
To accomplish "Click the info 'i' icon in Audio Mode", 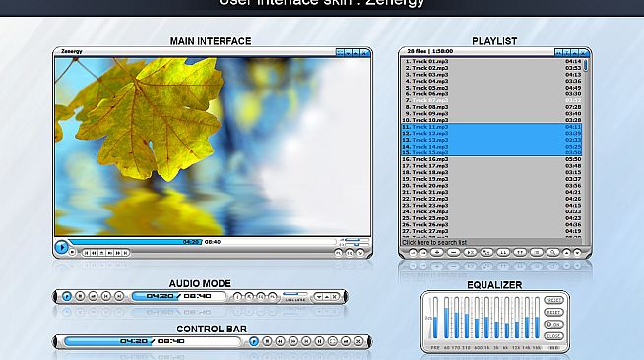I will click(x=237, y=296).
